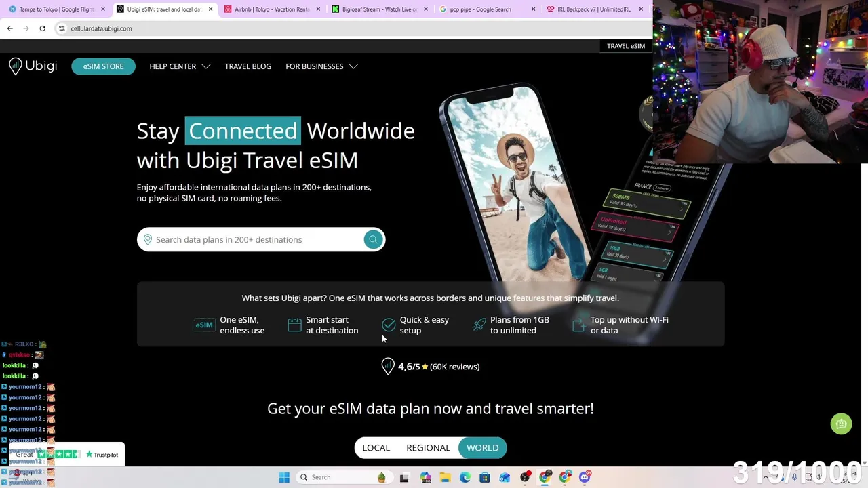Open the Trustpilot rating badge
The width and height of the screenshot is (868, 488).
click(68, 455)
